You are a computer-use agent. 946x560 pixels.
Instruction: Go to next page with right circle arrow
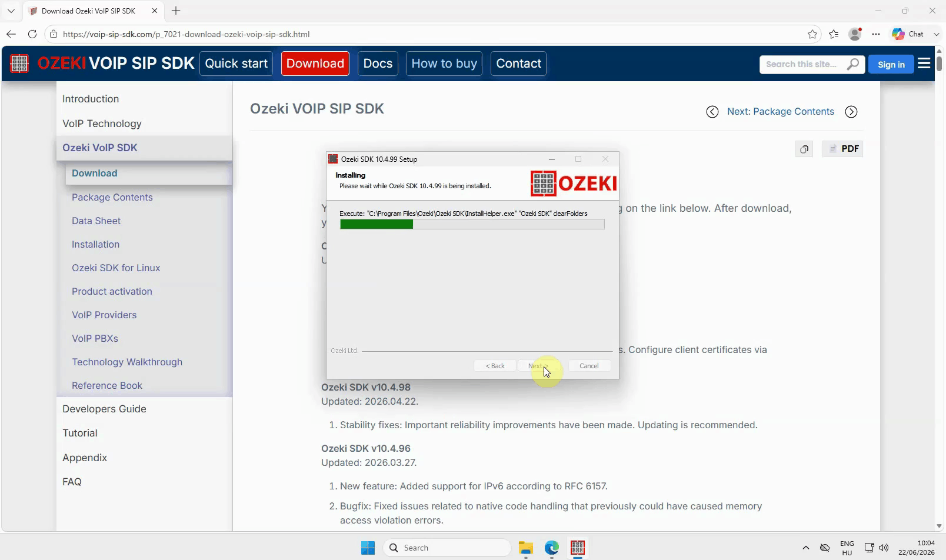click(x=851, y=112)
